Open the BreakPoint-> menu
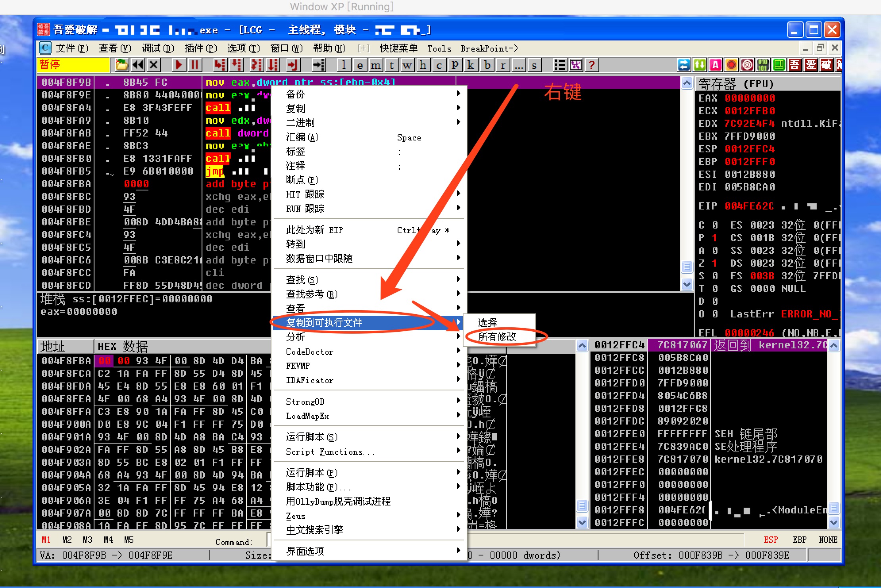 click(489, 48)
